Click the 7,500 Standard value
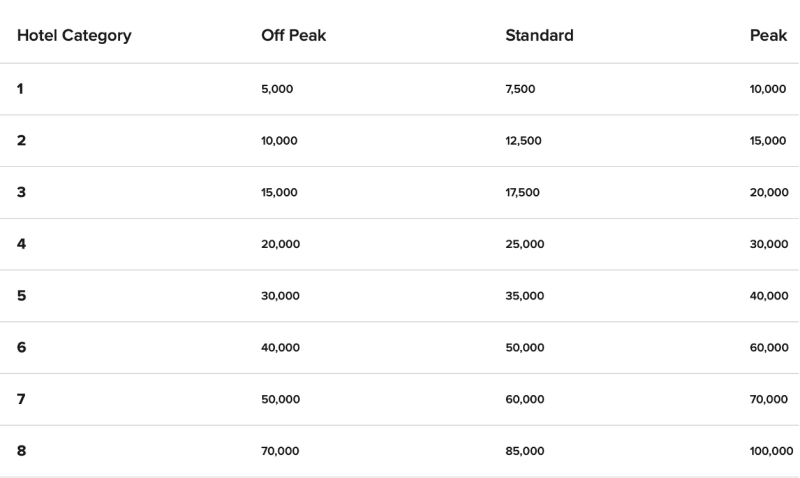The image size is (800, 478). tap(520, 89)
